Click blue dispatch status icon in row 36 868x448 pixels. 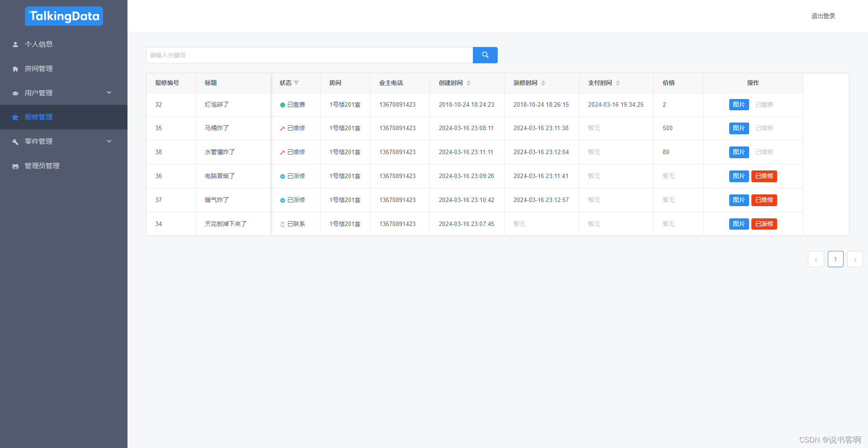pyautogui.click(x=283, y=176)
